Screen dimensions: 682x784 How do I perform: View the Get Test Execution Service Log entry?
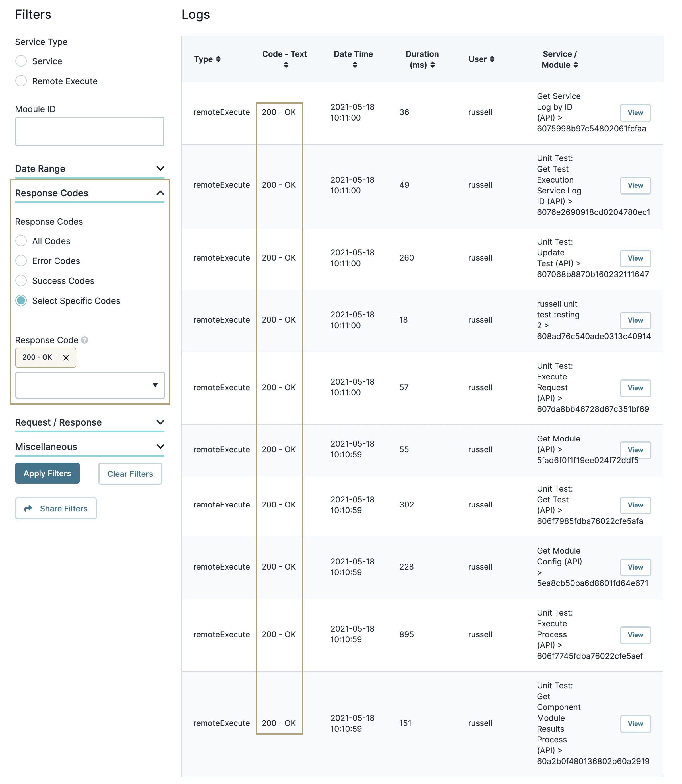pos(635,185)
